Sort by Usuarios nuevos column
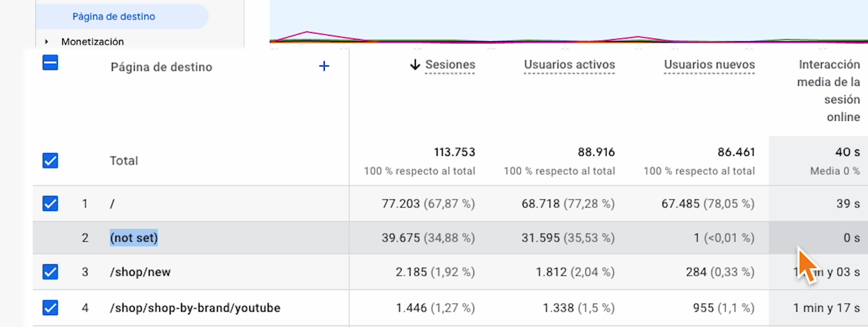 tap(709, 65)
